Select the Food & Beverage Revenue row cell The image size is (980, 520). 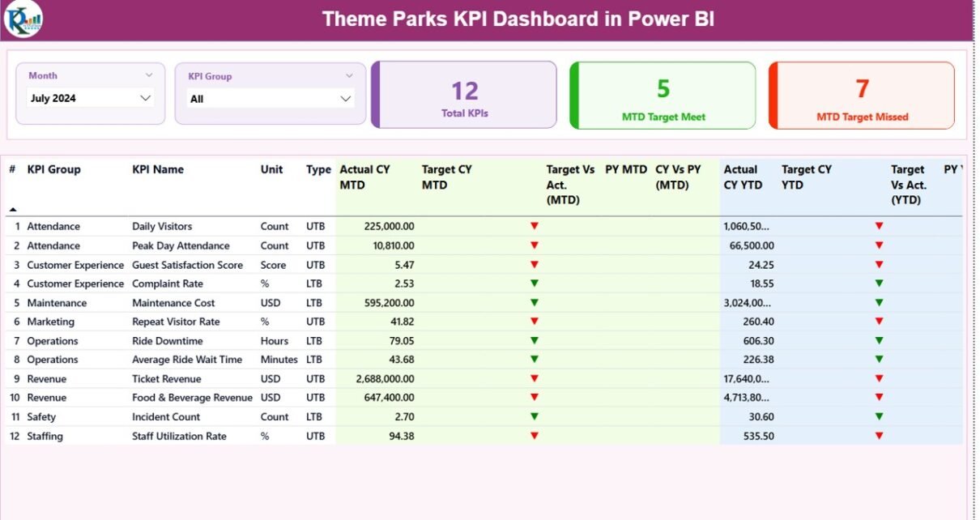192,398
